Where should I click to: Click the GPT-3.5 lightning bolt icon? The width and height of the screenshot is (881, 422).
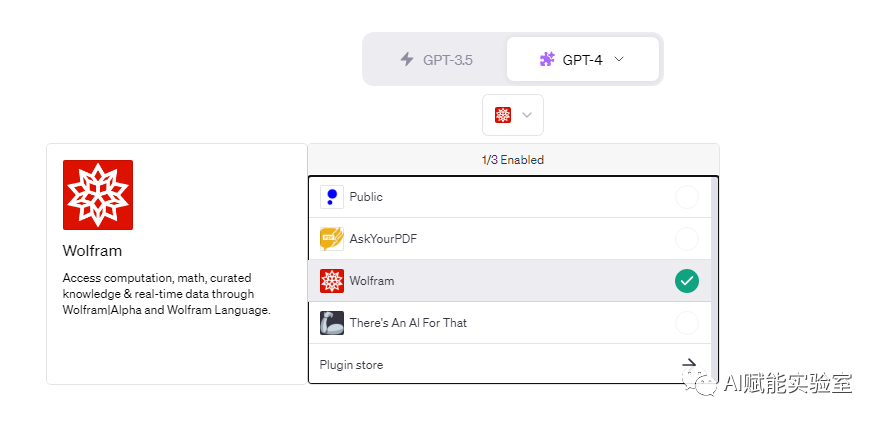(407, 59)
